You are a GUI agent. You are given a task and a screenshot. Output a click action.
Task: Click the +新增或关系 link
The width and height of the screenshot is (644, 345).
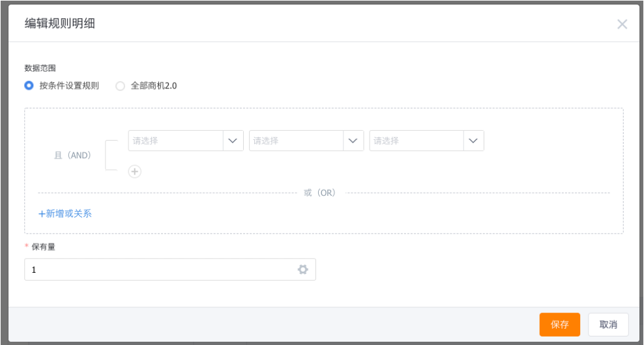65,214
